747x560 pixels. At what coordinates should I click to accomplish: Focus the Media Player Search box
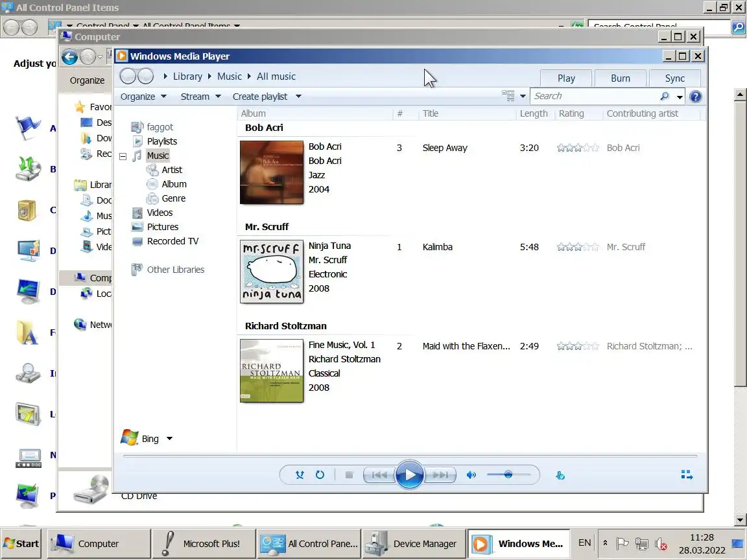595,96
